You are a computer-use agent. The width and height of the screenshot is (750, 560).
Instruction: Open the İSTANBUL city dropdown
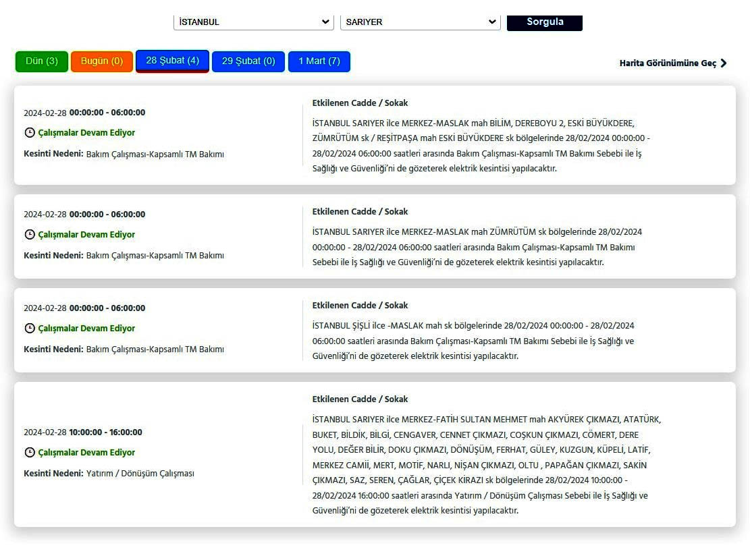[253, 22]
